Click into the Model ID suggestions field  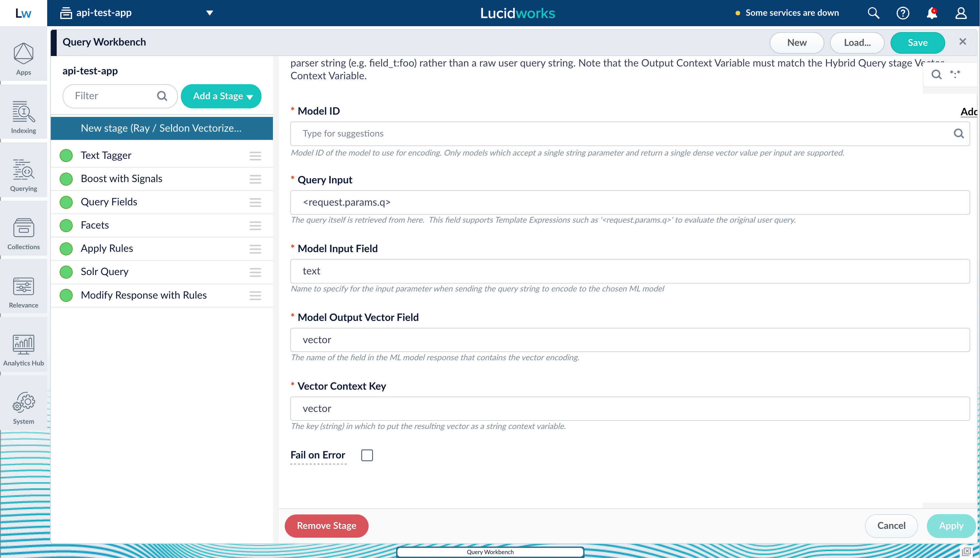tap(630, 133)
